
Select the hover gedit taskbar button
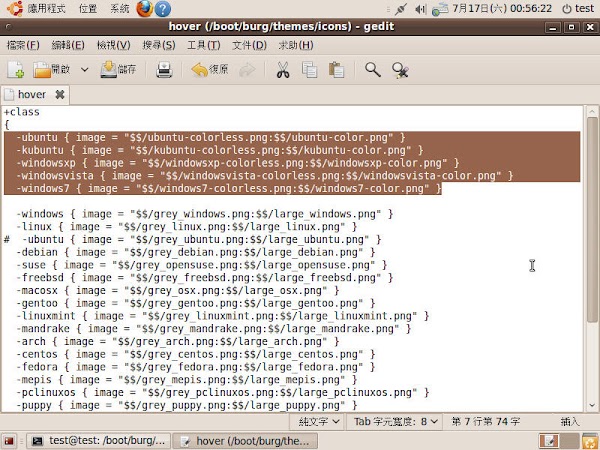[245, 441]
